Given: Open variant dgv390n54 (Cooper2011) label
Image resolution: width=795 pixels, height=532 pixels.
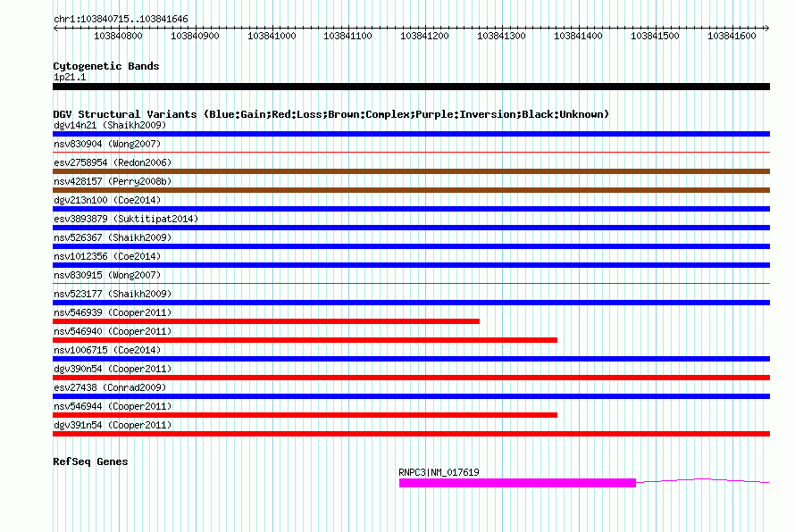Looking at the screenshot, I should coord(113,369).
